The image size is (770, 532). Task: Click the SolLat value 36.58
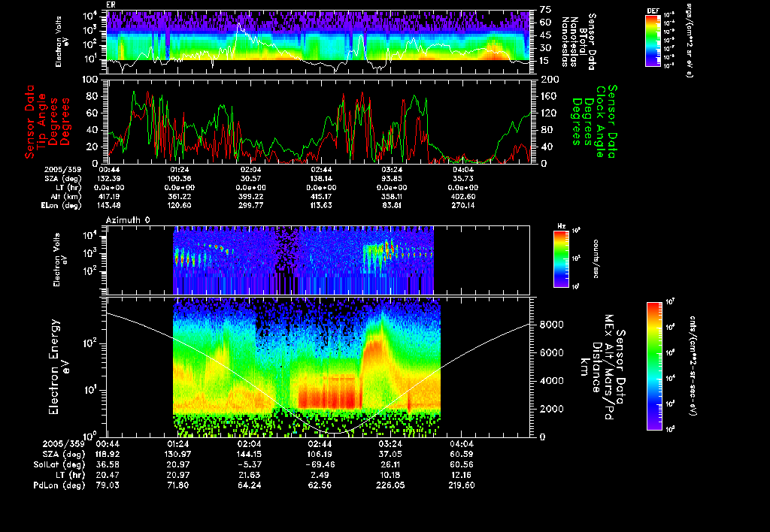tap(107, 464)
